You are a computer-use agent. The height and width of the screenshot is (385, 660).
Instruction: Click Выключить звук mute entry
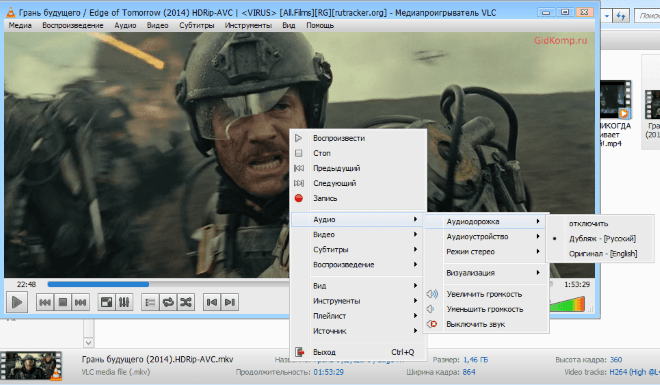486,324
